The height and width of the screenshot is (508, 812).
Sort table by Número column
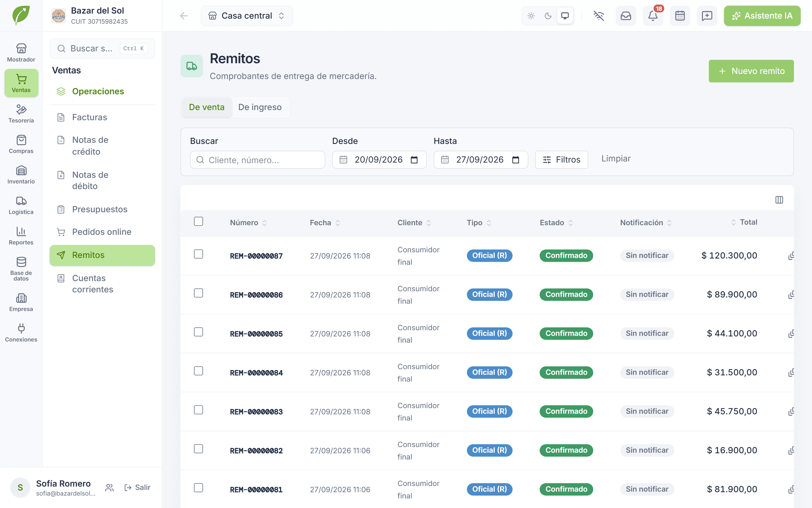(248, 223)
